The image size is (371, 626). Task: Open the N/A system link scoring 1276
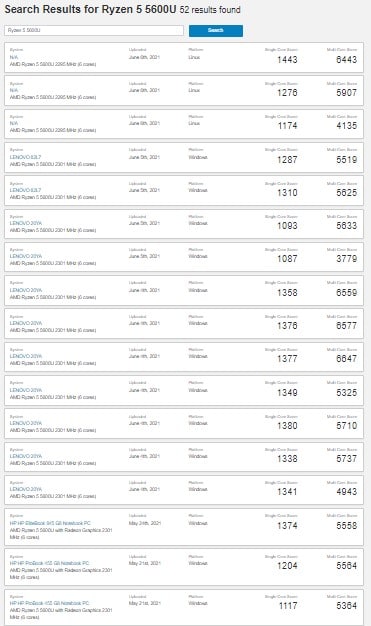(14, 90)
